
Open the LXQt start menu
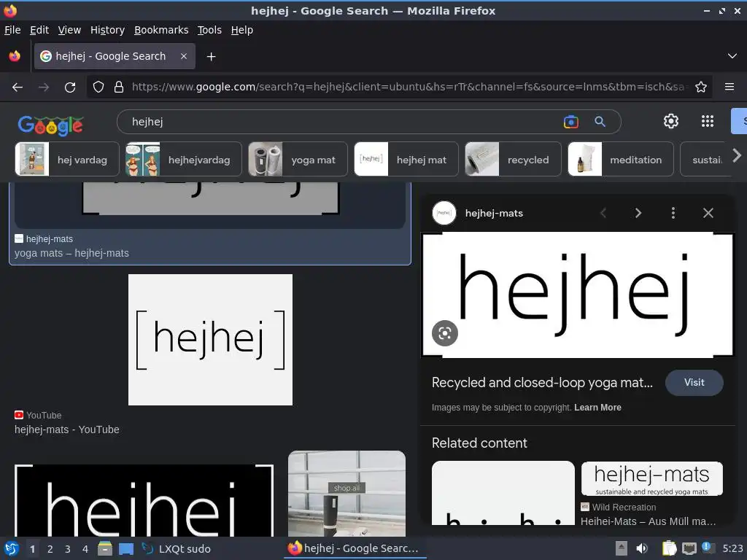12,548
